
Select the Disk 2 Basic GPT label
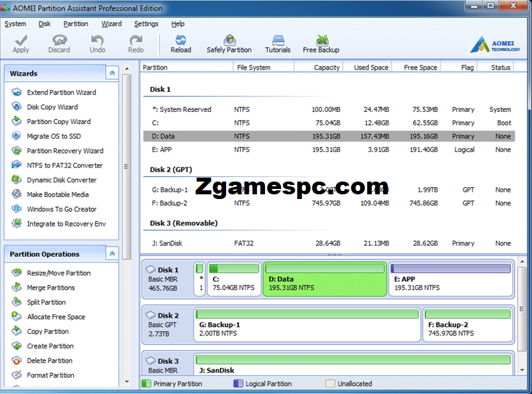tap(167, 324)
